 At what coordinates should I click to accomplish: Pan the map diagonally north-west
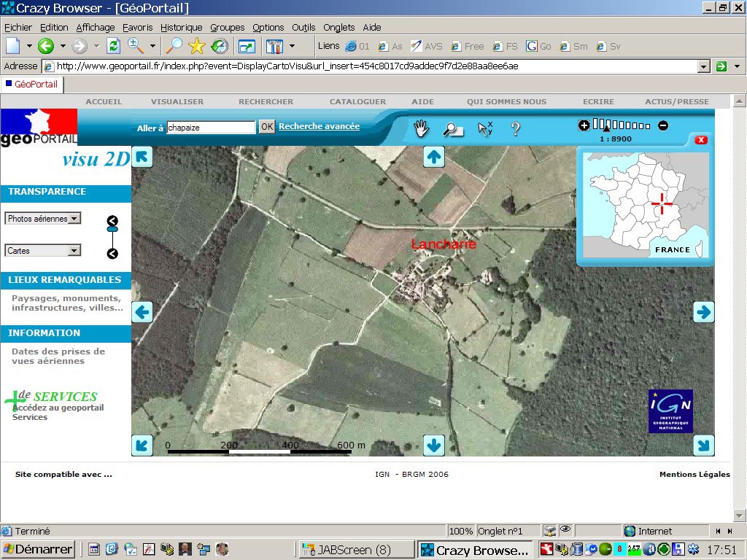tap(142, 157)
